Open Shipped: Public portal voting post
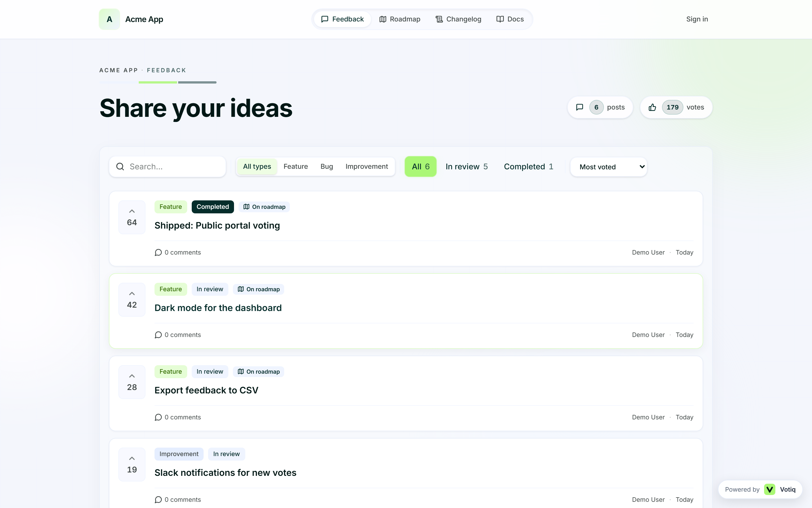This screenshot has height=508, width=812. 217,225
